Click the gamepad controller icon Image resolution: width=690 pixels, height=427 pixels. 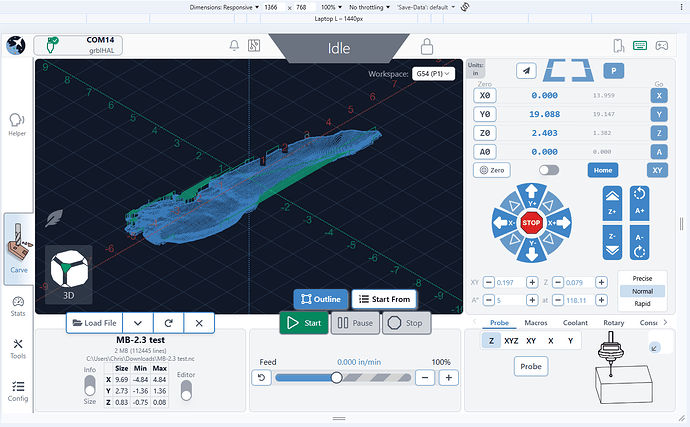(661, 46)
